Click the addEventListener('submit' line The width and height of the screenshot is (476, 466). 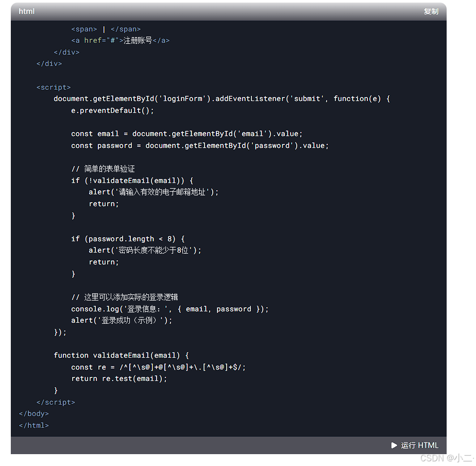222,99
